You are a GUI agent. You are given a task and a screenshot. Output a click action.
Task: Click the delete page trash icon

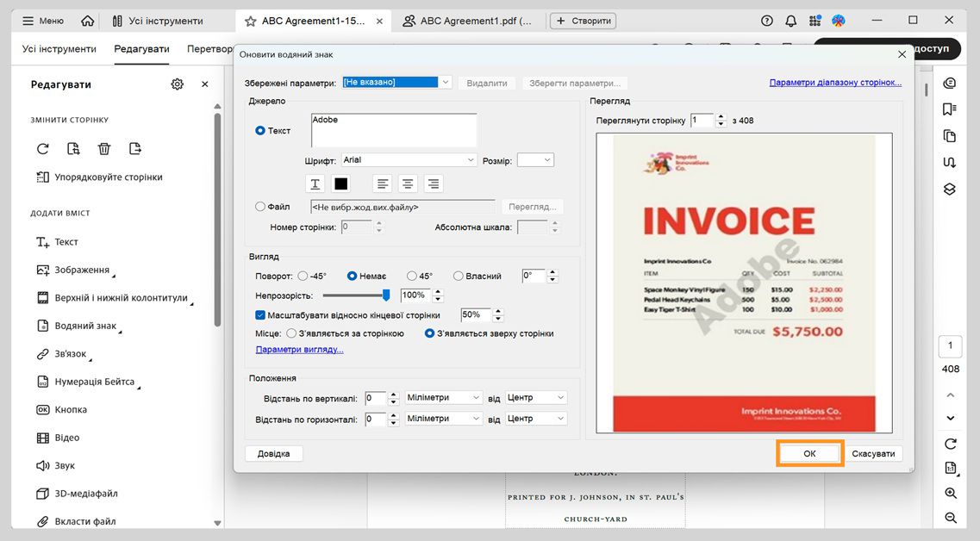pyautogui.click(x=104, y=149)
